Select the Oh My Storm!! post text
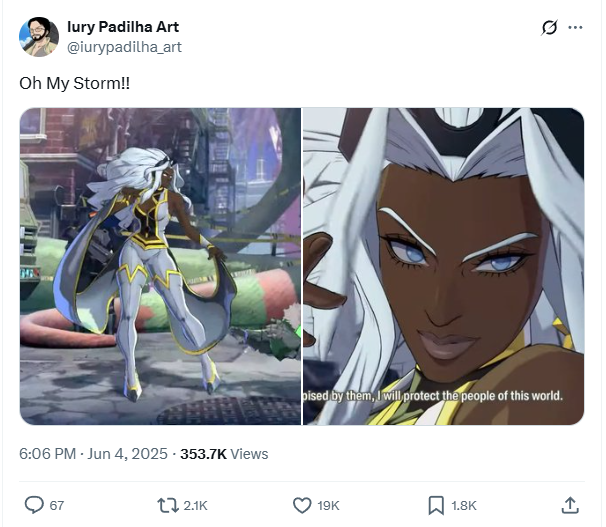The width and height of the screenshot is (606, 527). click(x=75, y=83)
